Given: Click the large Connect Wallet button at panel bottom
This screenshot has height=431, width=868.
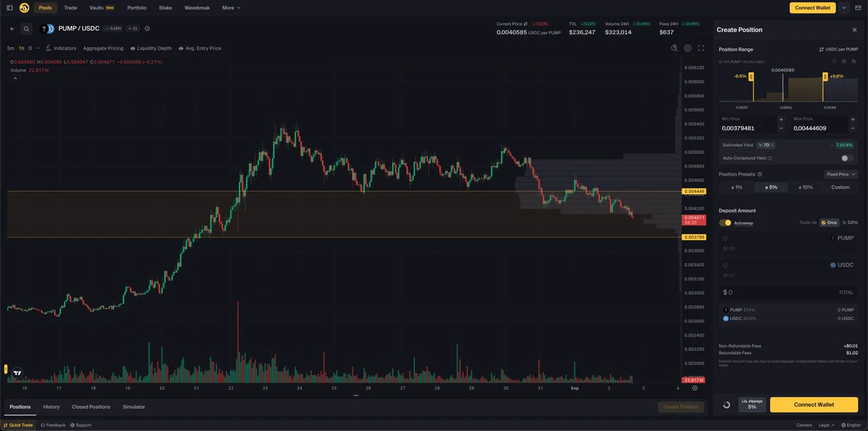Looking at the screenshot, I should 814,405.
